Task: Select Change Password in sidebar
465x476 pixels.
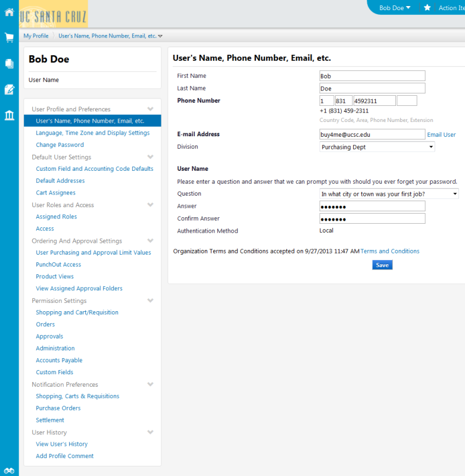Action: tap(60, 145)
